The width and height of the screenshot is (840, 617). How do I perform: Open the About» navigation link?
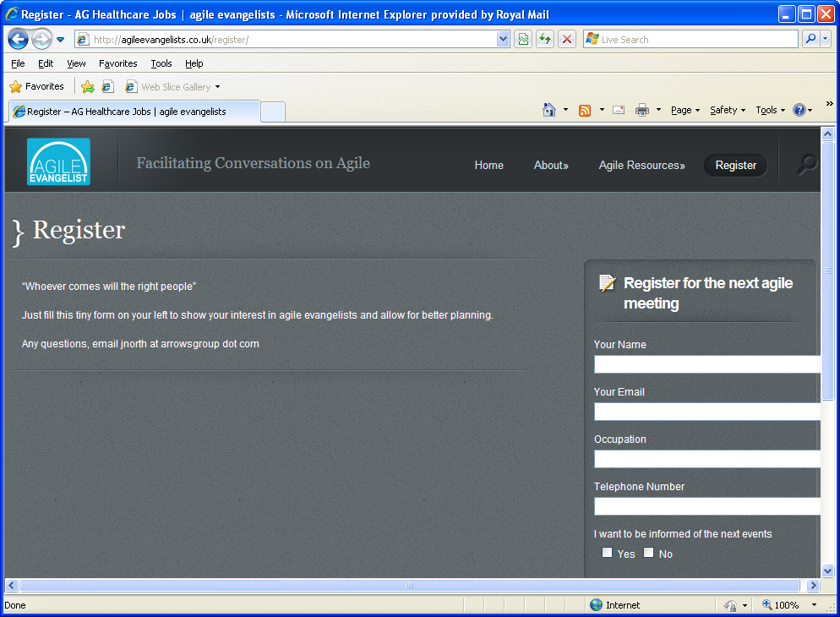[551, 165]
